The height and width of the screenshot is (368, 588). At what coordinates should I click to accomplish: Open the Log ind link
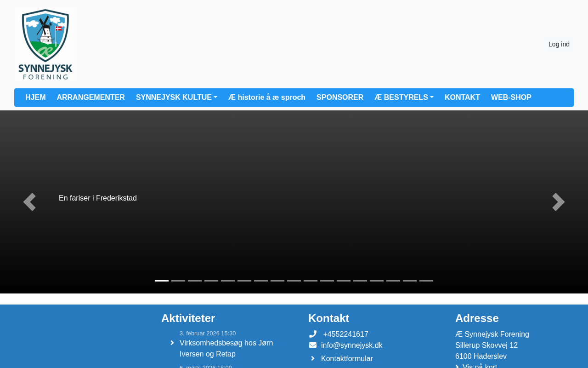559,44
